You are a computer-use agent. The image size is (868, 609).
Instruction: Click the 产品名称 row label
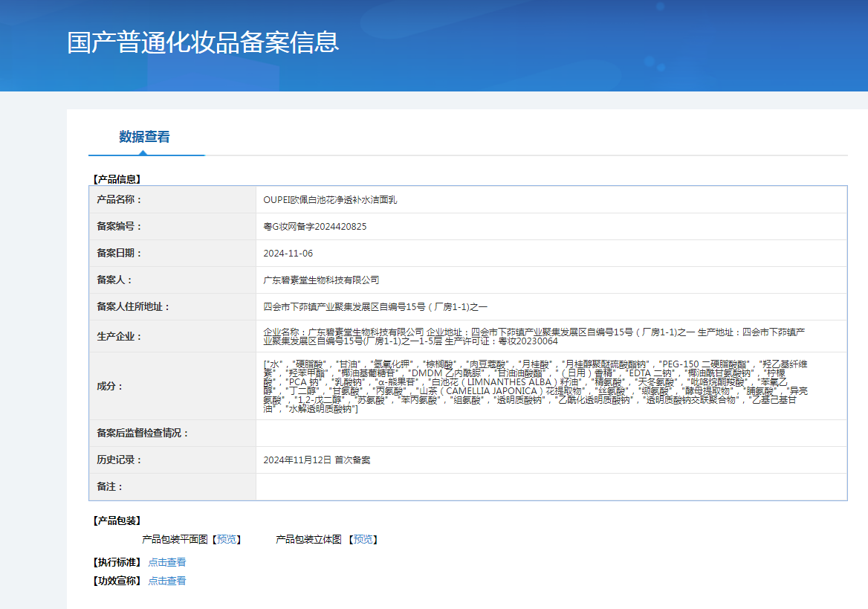119,200
